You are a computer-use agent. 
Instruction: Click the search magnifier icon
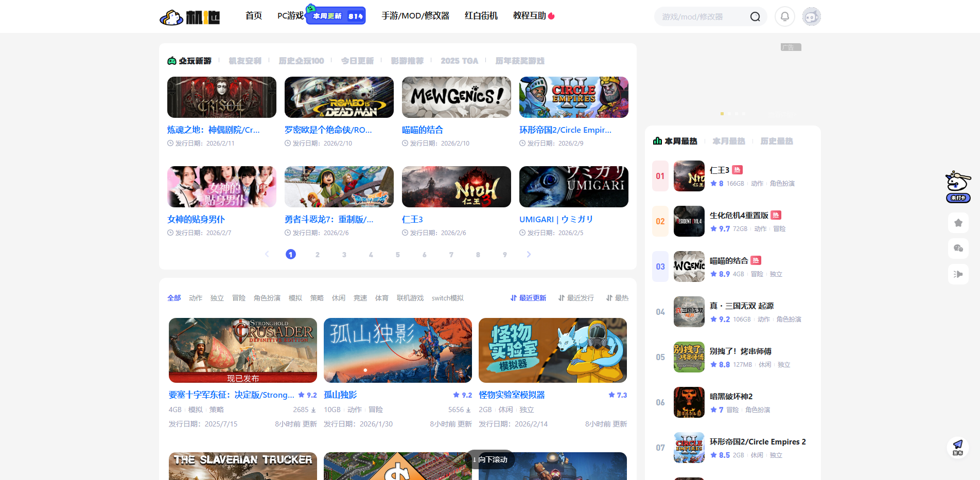(755, 17)
